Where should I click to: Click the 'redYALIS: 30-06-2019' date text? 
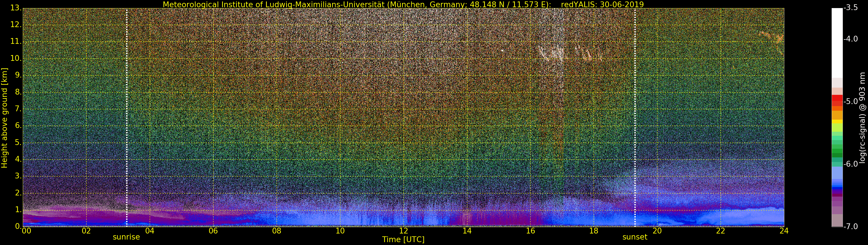coord(603,4)
